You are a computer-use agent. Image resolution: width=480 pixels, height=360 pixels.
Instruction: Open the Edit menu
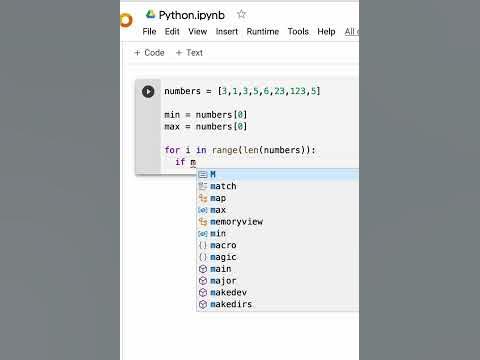[x=172, y=32]
